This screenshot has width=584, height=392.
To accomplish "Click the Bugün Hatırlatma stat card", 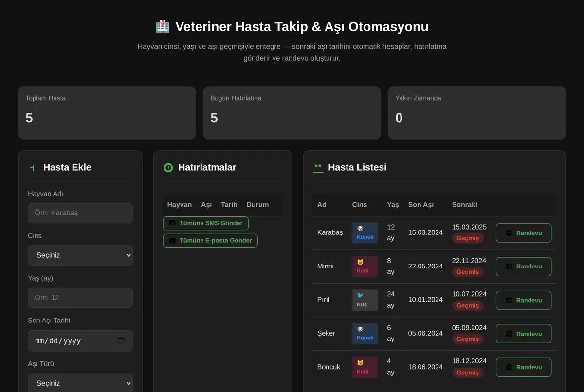I will point(292,113).
